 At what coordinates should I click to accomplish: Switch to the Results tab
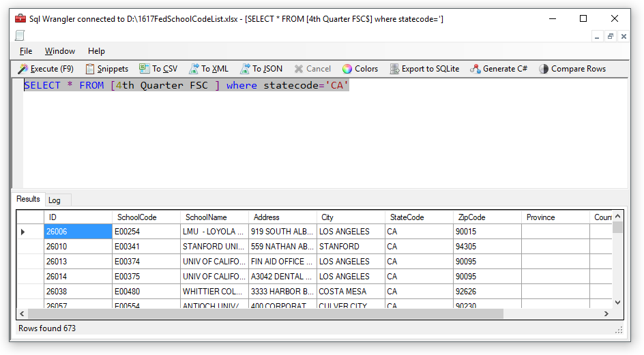tap(28, 199)
